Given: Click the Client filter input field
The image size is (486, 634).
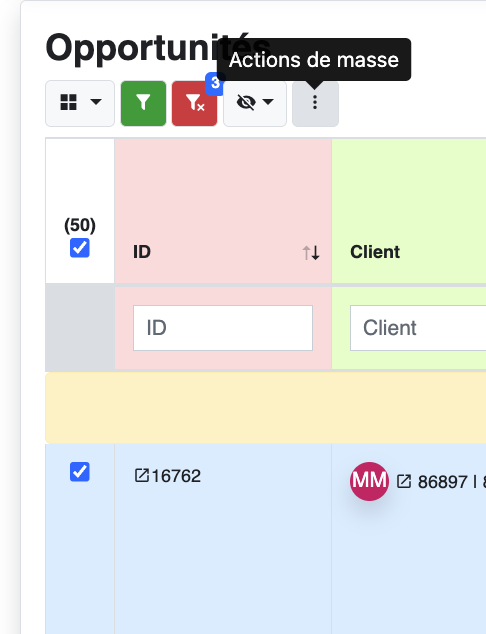Looking at the screenshot, I should (418, 328).
